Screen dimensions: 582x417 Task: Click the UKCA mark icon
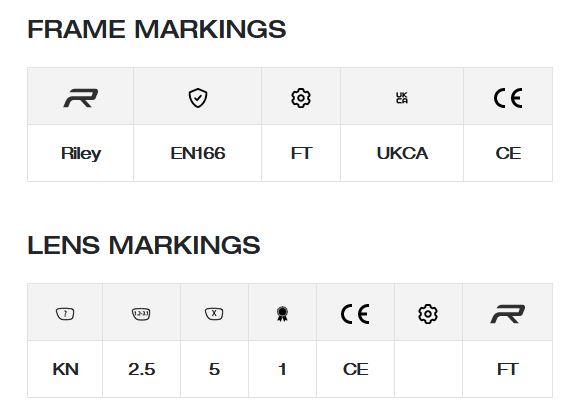pyautogui.click(x=402, y=98)
